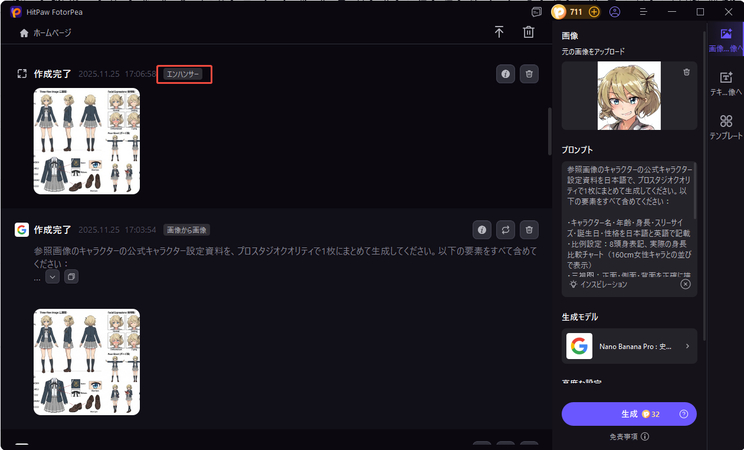Viewport: 744px width, 450px height.
Task: Click the task list icon left of the coins
Action: [537, 12]
